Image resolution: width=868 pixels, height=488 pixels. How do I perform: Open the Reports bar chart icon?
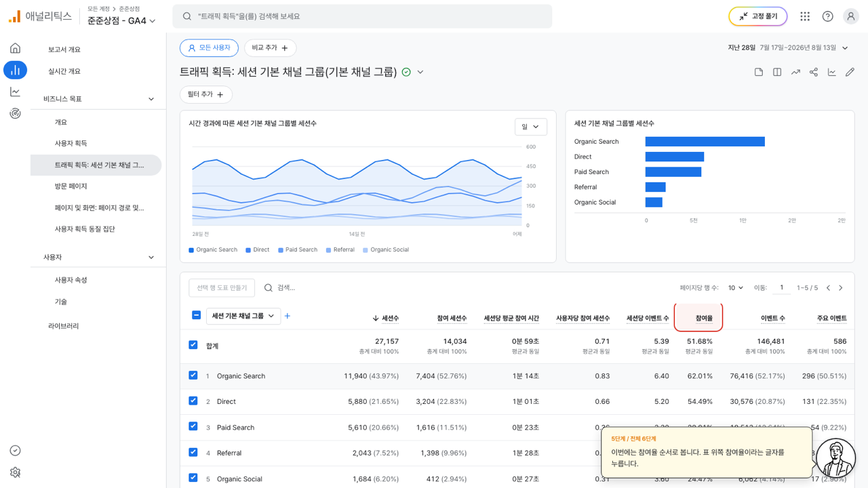[15, 70]
